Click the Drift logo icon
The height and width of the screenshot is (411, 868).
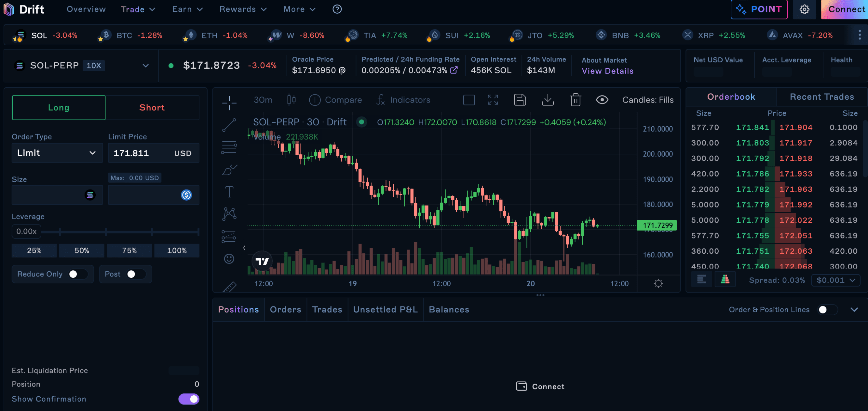click(x=9, y=9)
